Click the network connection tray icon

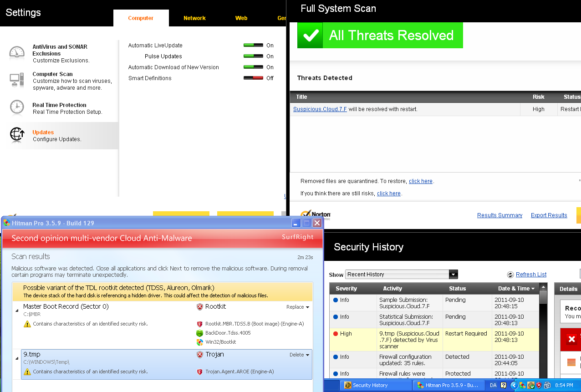coord(547,385)
